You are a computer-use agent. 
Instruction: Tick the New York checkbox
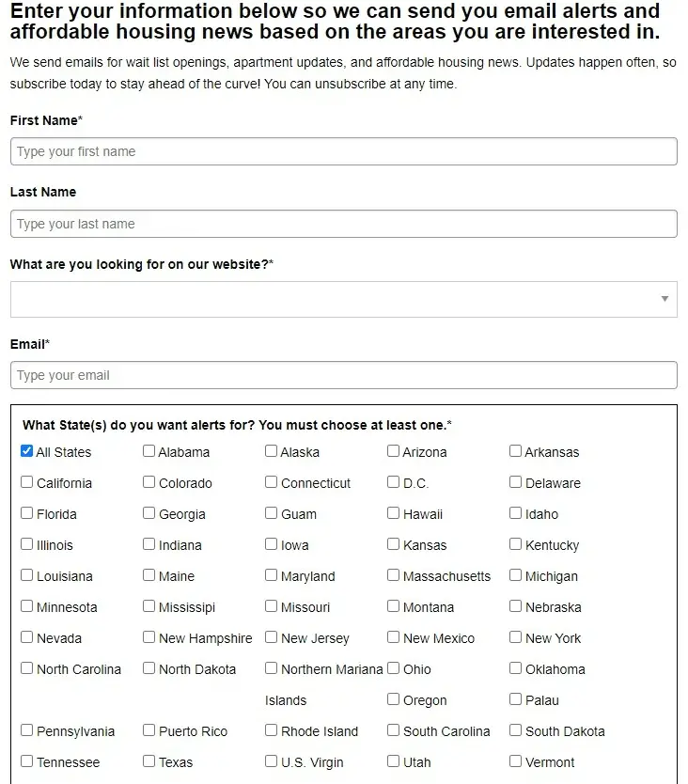(x=516, y=637)
